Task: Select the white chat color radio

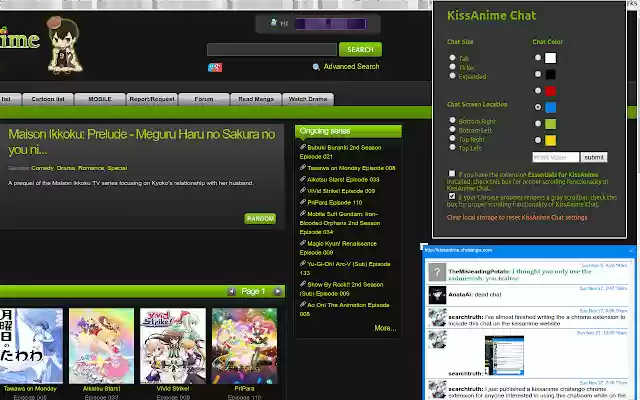Action: 538,58
